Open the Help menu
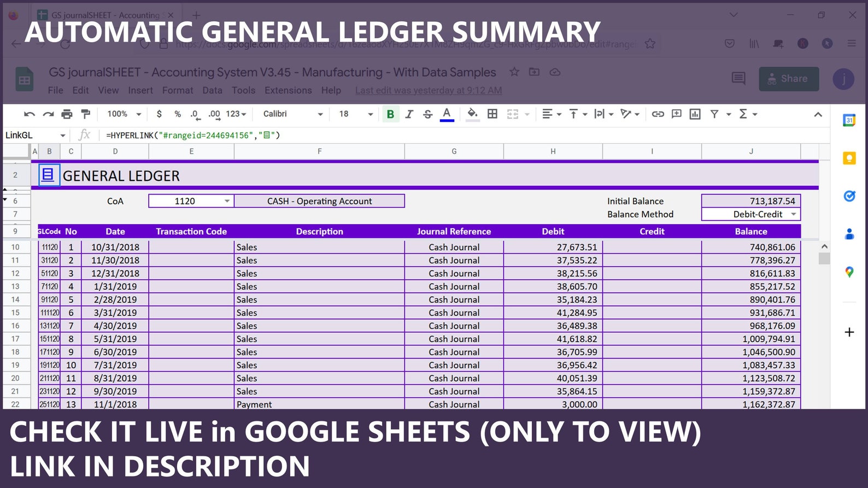Screen dimensions: 868x488 point(331,90)
